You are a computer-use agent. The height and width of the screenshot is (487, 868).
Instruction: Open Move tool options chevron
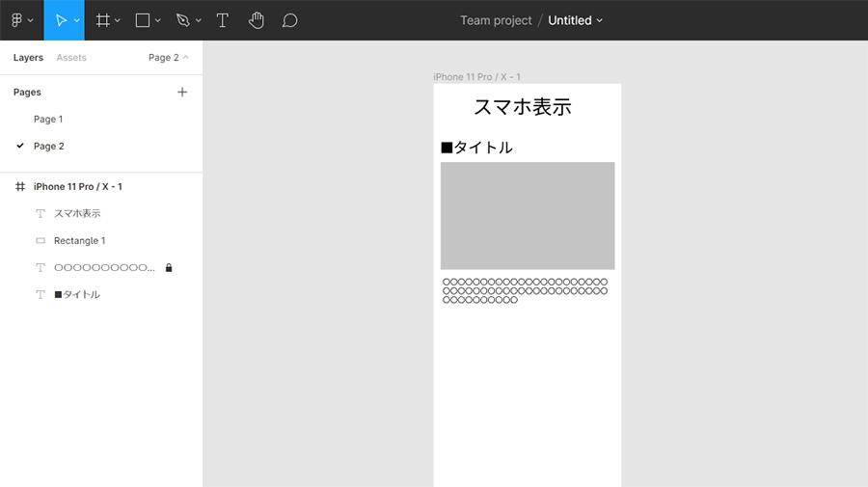pyautogui.click(x=77, y=20)
